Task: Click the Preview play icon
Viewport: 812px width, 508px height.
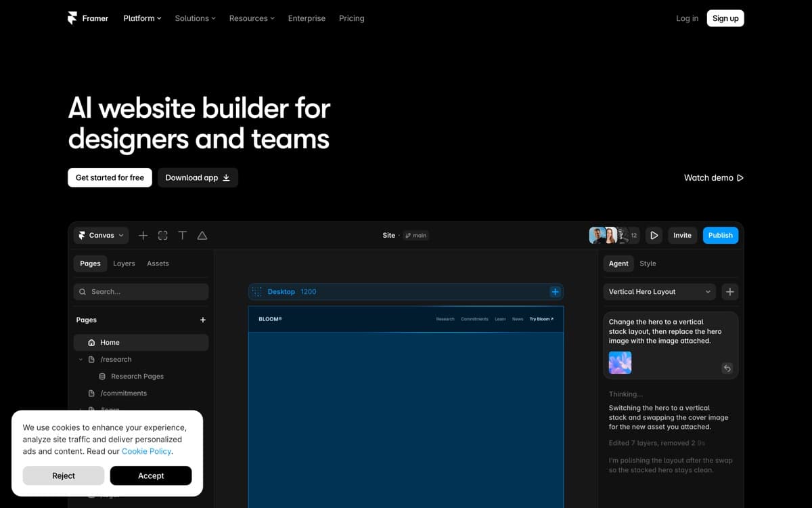Action: [654, 235]
